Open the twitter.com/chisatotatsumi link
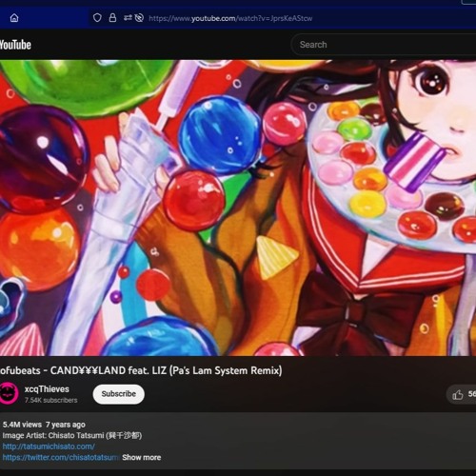Screen dimensions: 476x476 pos(60,457)
